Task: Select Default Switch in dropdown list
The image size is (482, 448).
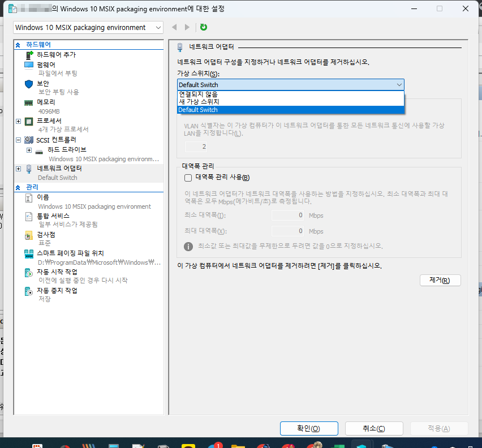Action: point(290,110)
